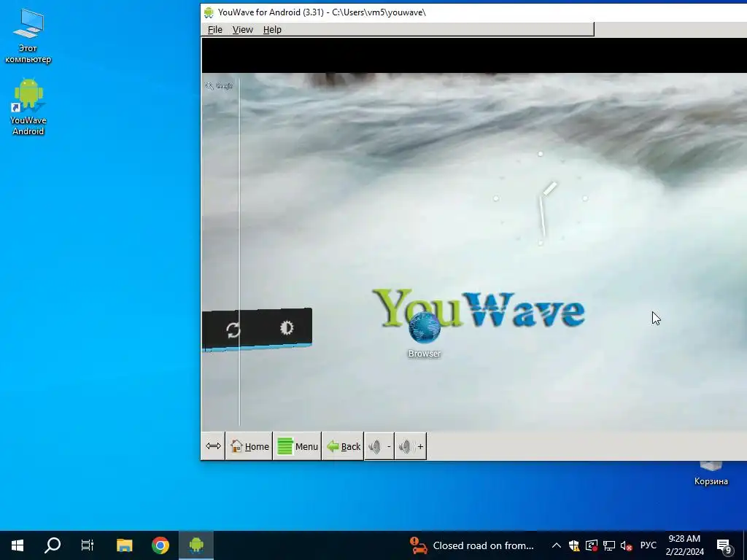Open the Windows Start menu
Viewport: 747px width, 560px height.
(x=18, y=545)
